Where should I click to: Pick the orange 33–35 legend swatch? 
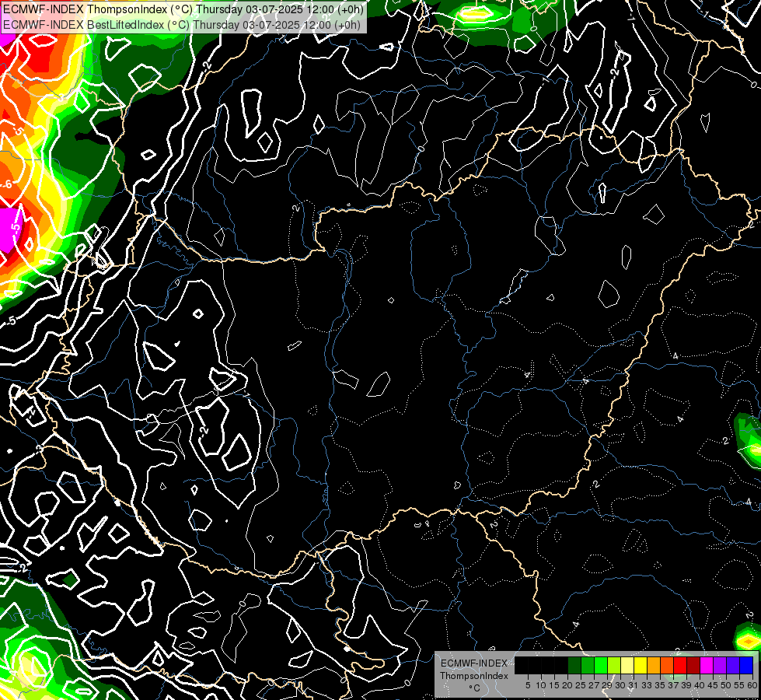[654, 665]
